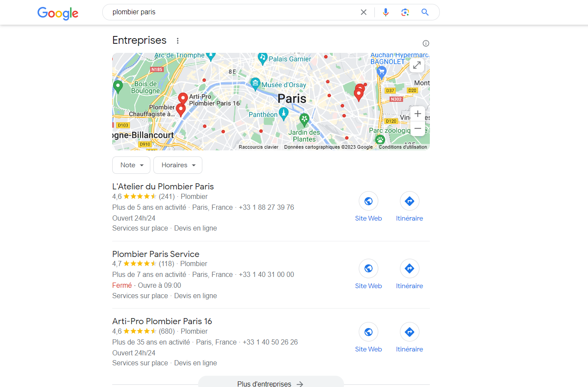Zoom out on the map with minus button
Viewport: 588px width, 387px height.
tap(418, 129)
